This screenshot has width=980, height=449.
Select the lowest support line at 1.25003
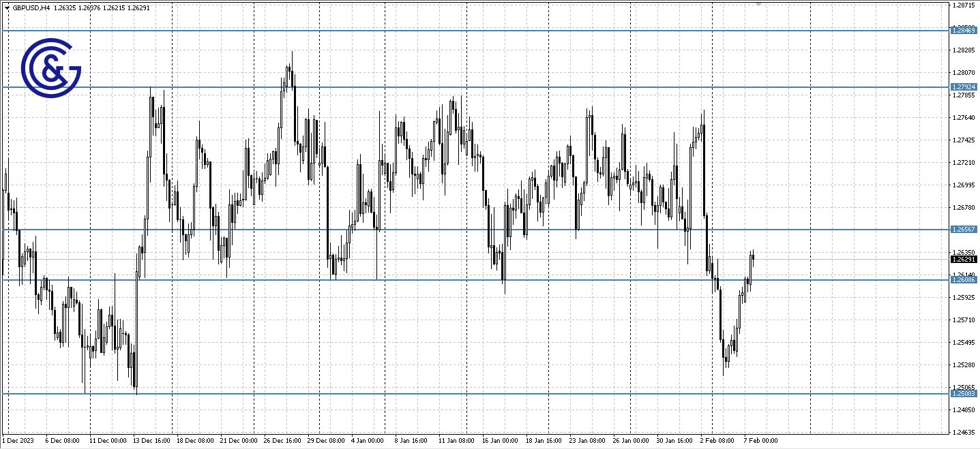[477, 394]
